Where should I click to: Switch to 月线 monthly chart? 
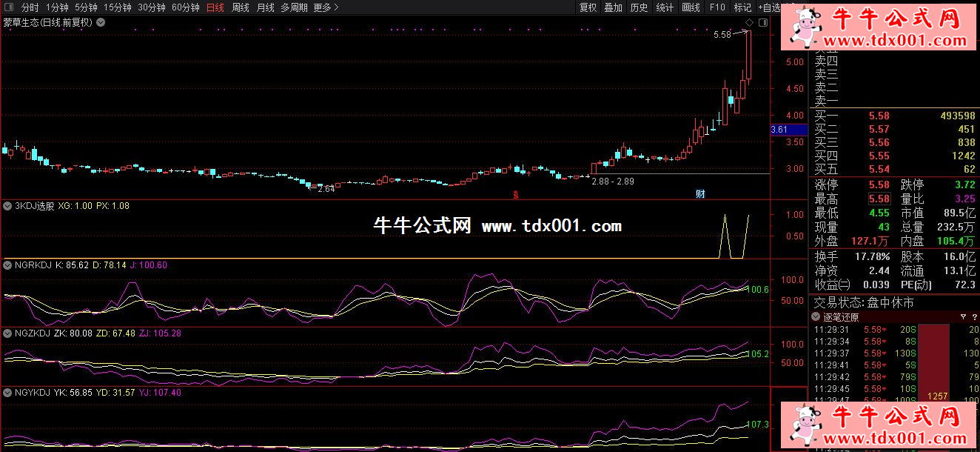click(265, 7)
